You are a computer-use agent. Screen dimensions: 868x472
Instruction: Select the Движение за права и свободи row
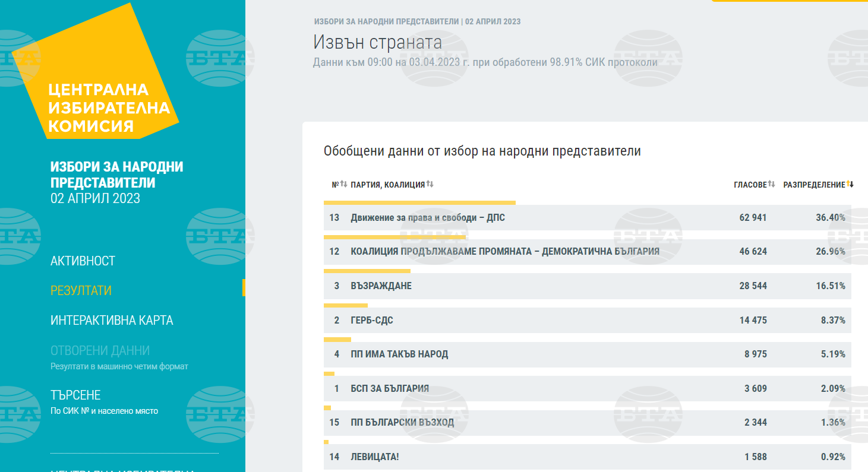(x=428, y=218)
